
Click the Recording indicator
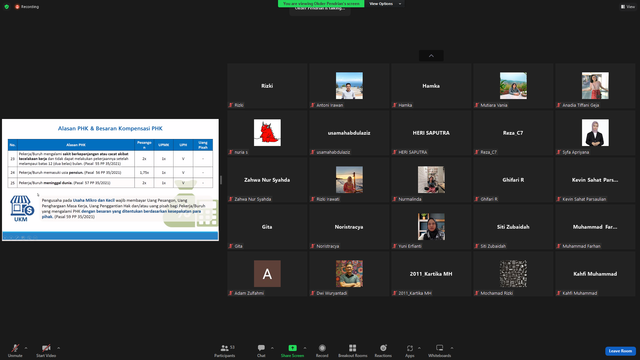[27, 7]
